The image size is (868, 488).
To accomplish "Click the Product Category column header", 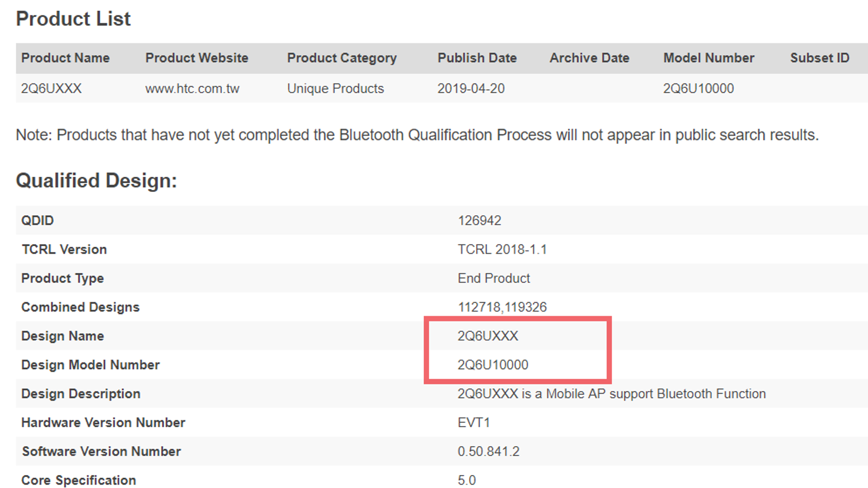I will pos(342,58).
